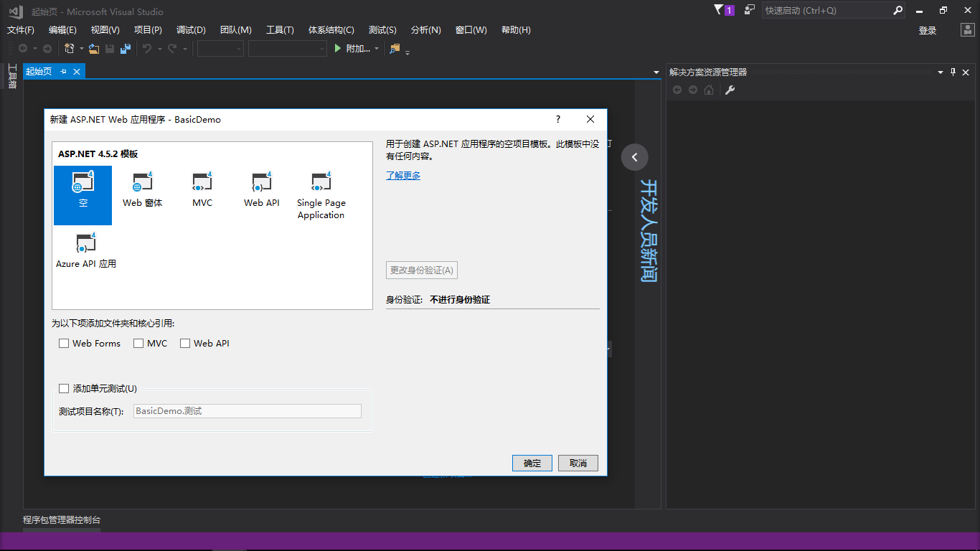Click the save all toolbar icon
Image resolution: width=980 pixels, height=551 pixels.
click(126, 49)
